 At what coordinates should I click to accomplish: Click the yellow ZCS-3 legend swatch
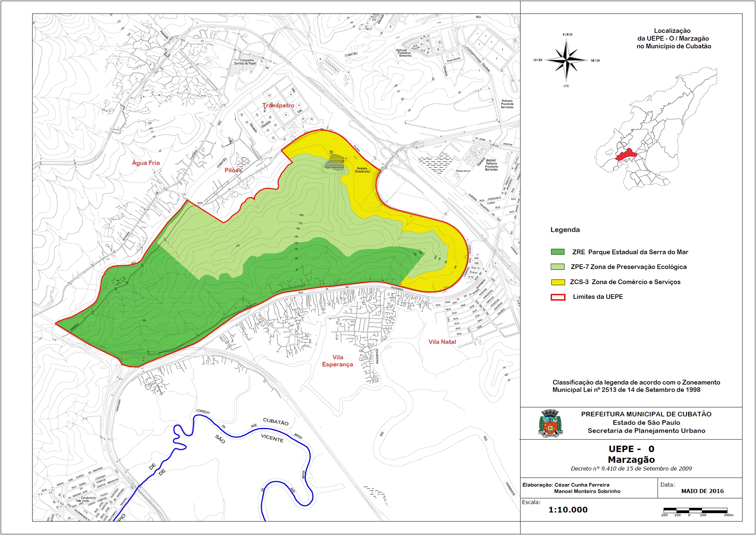[558, 282]
